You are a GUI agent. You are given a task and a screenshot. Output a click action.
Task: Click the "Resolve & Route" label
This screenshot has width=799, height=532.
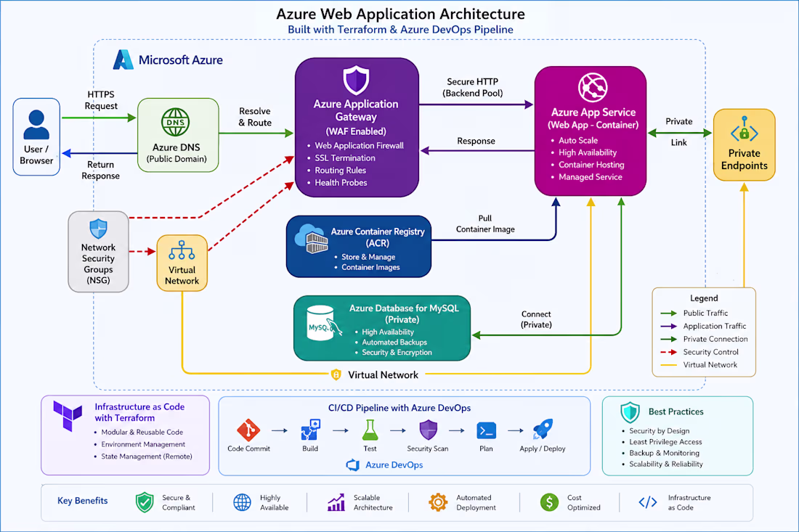point(255,117)
